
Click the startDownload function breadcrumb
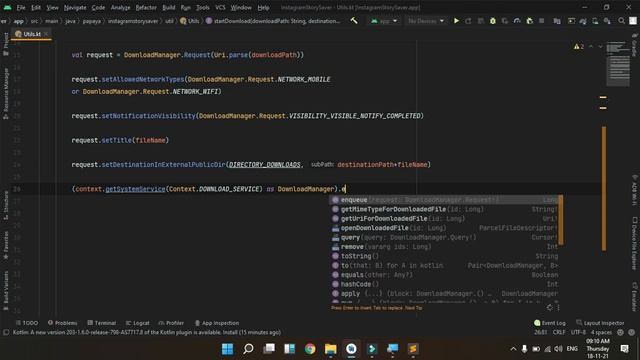click(273, 21)
